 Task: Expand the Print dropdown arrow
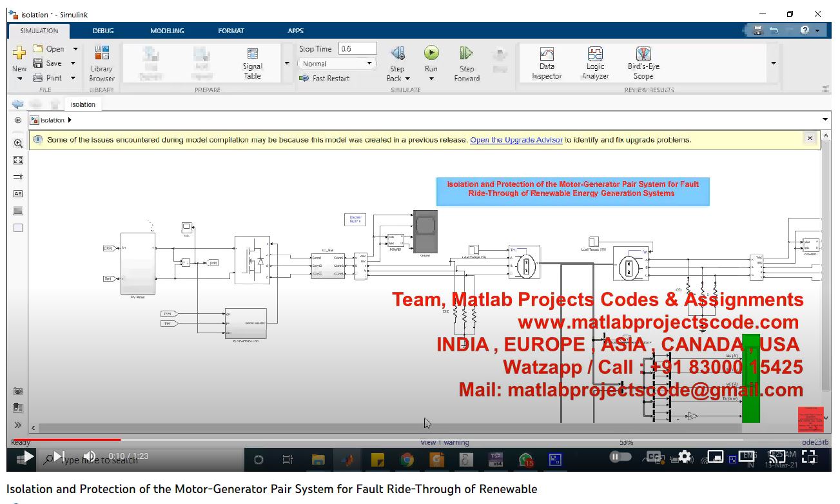(73, 78)
